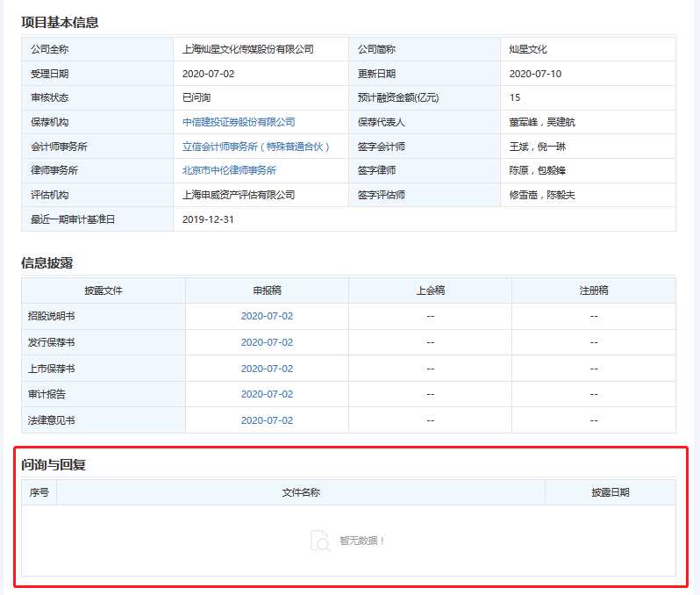The width and height of the screenshot is (700, 595).
Task: Click the 会计师事务所 field label
Action: pos(59,147)
